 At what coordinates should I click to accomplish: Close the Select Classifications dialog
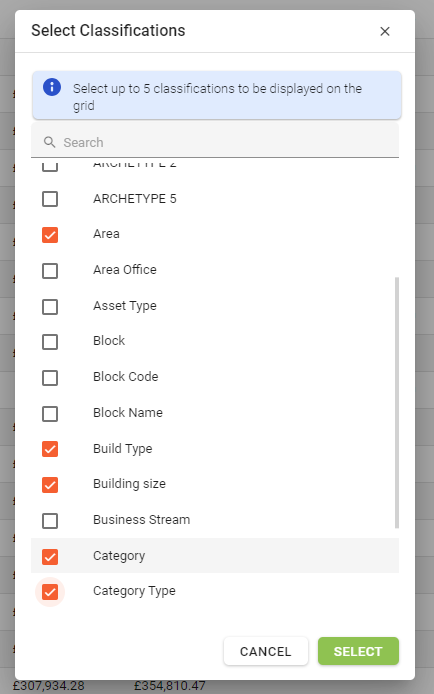(385, 31)
